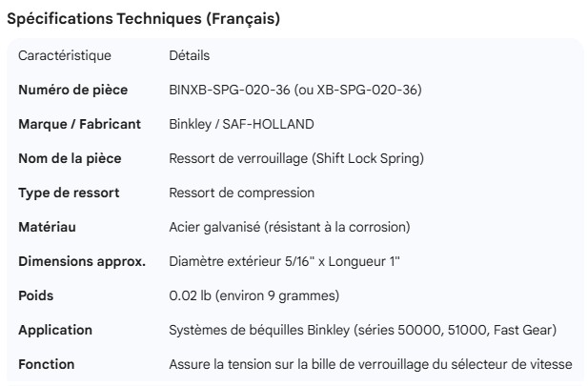Click the "Type de ressort" row label
The height and width of the screenshot is (386, 588).
(x=69, y=193)
